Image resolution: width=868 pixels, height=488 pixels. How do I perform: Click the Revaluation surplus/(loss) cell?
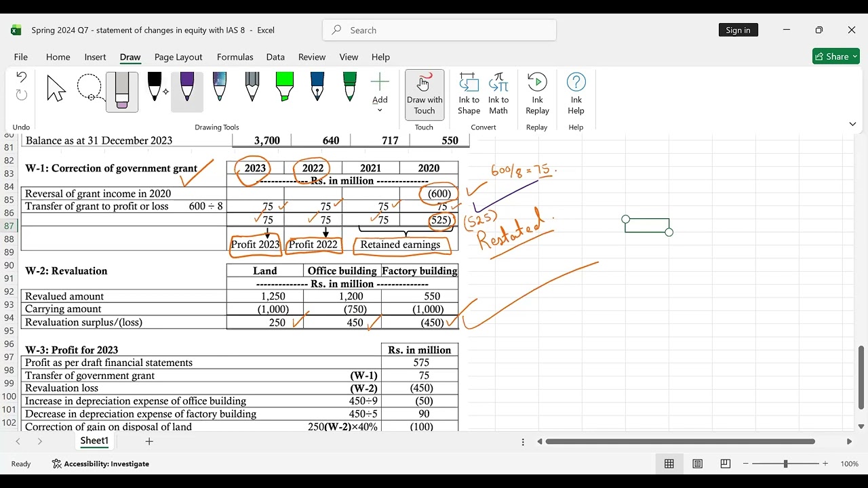(x=83, y=322)
